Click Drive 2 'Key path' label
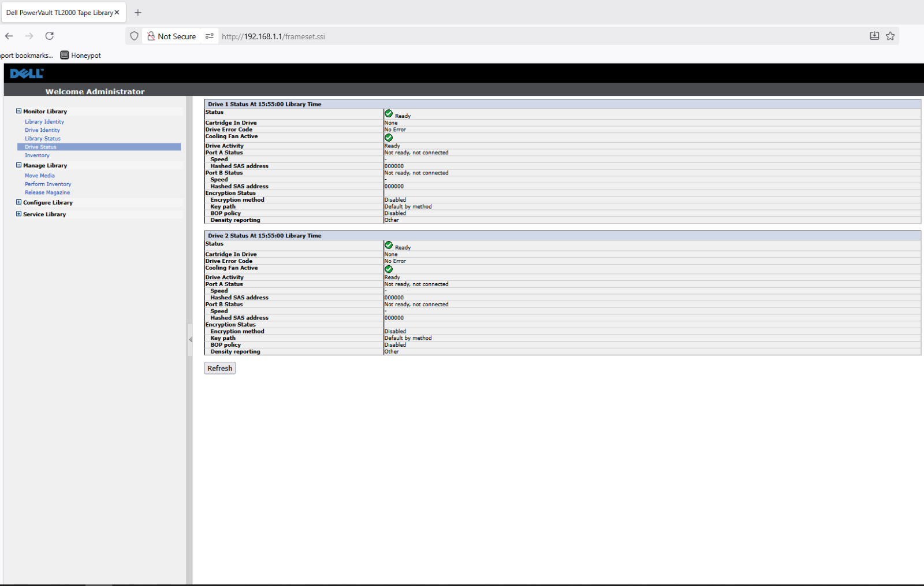924x586 pixels. tap(223, 338)
